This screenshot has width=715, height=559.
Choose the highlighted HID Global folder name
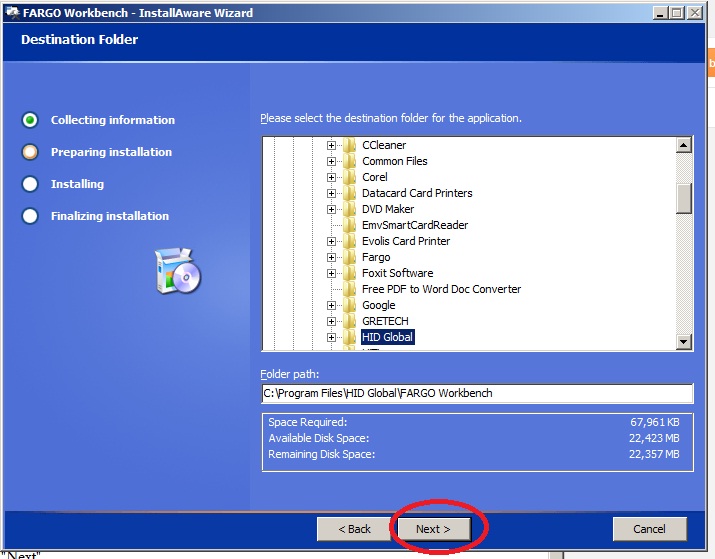click(388, 337)
